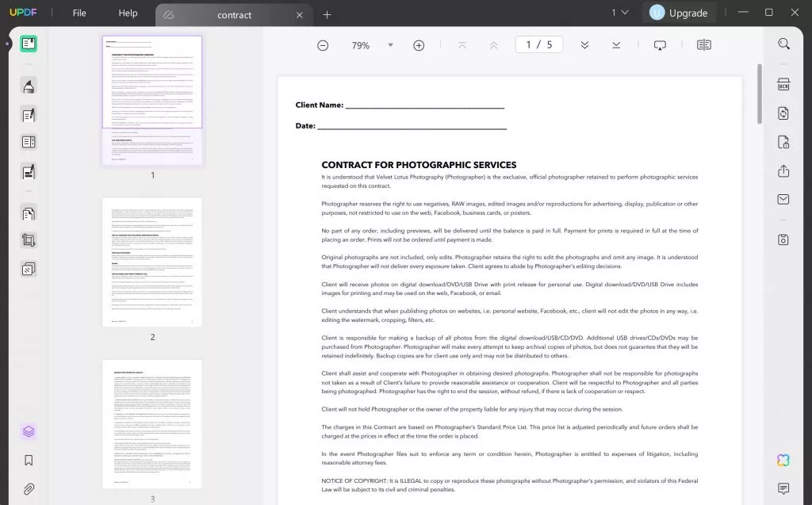The height and width of the screenshot is (505, 812).
Task: Toggle presentation mode
Action: (x=660, y=45)
